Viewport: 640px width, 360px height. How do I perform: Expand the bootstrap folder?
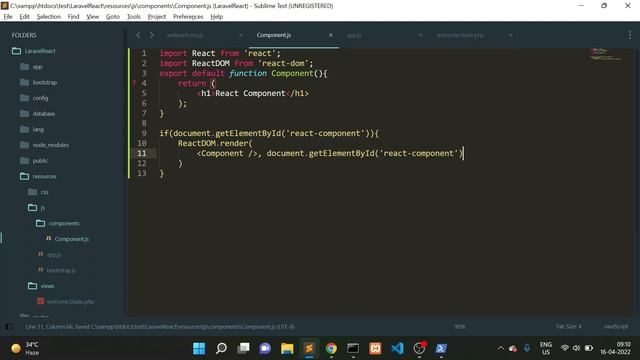point(38,82)
